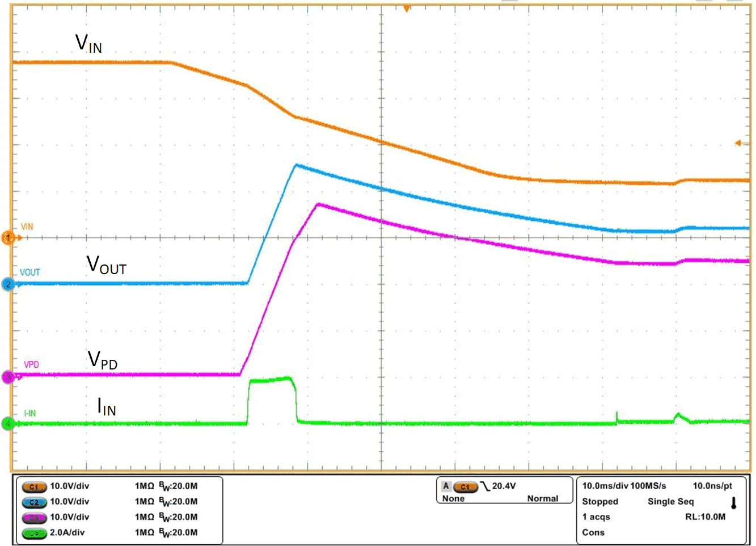Click the BW:20.0M bandwidth readout for C2
Image resolution: width=756 pixels, height=546 pixels.
(178, 502)
